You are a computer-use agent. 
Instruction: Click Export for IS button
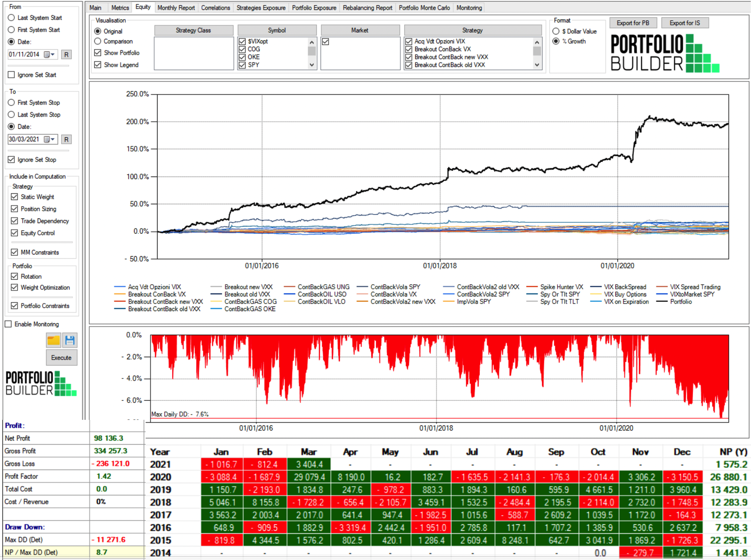click(685, 23)
